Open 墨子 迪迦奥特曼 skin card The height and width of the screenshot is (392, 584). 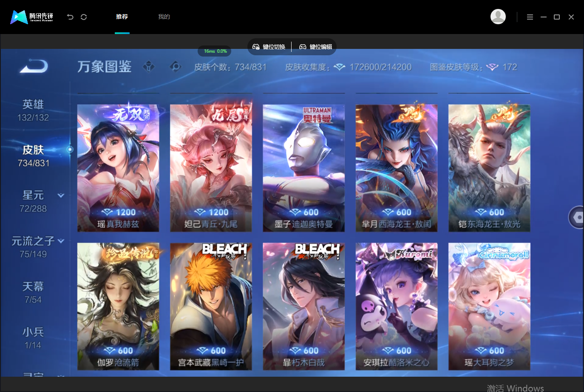[x=303, y=168]
